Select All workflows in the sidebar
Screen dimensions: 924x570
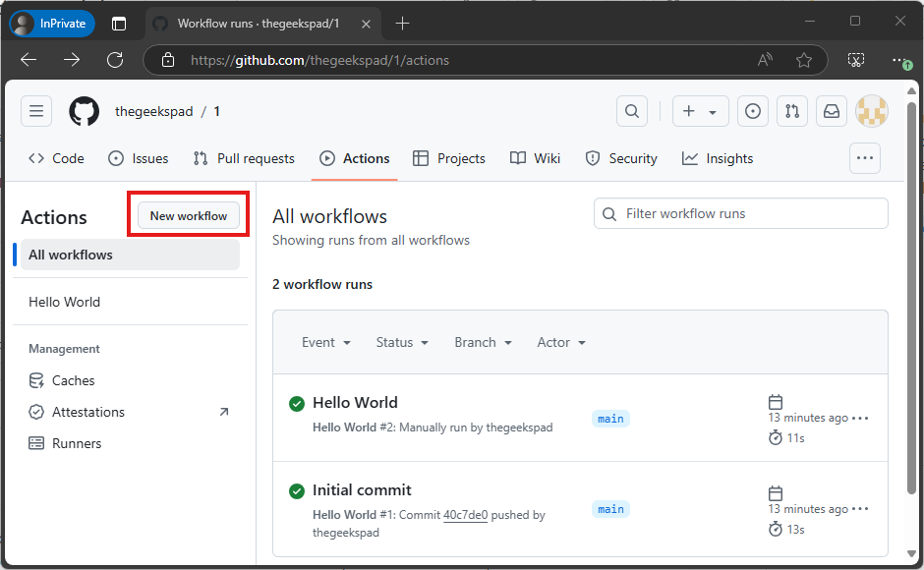click(130, 255)
